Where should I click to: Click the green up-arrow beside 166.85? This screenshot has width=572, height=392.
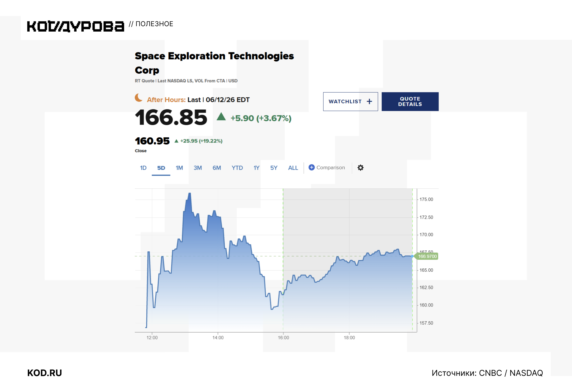coord(221,116)
